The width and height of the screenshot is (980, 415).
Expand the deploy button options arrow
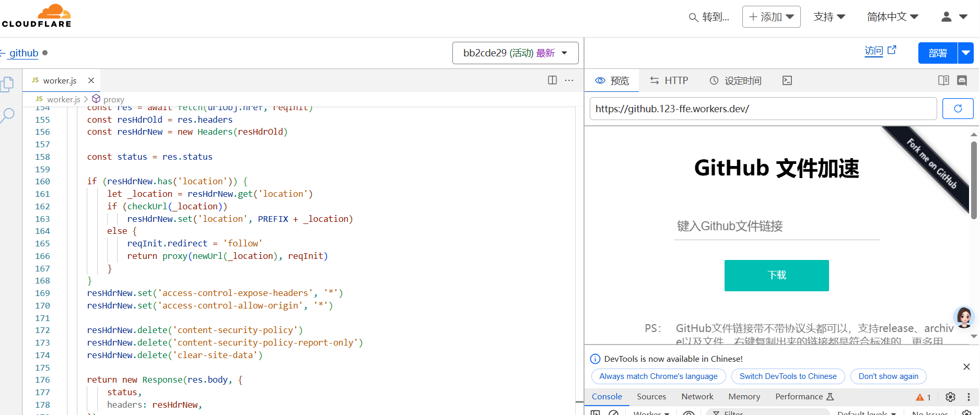[x=966, y=53]
